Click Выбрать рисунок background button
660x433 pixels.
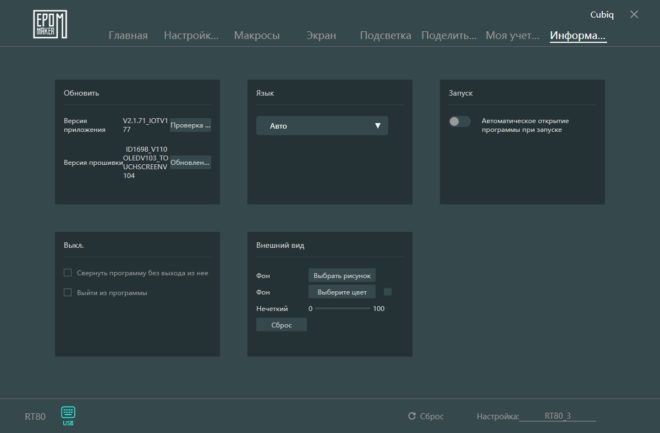tap(342, 276)
